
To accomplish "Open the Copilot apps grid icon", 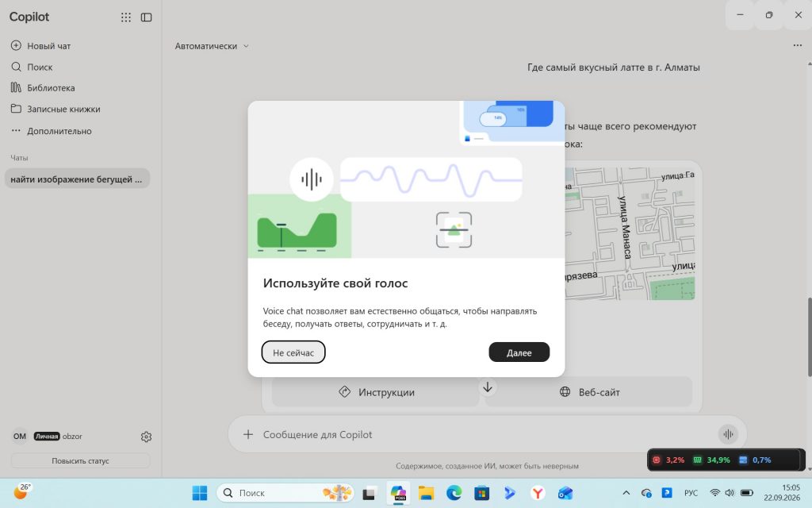I will coord(126,17).
